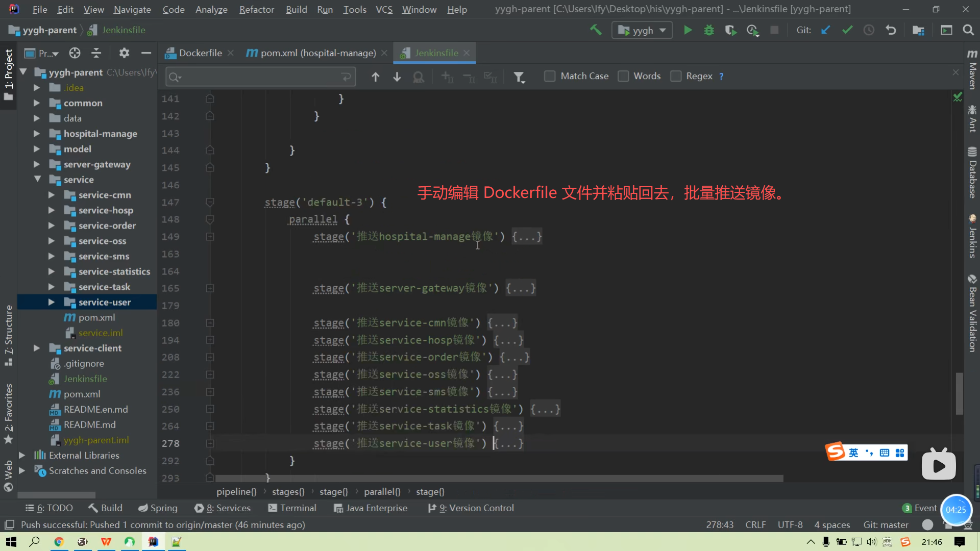The image size is (980, 551).
Task: Open the 6: TODO panel
Action: click(50, 508)
